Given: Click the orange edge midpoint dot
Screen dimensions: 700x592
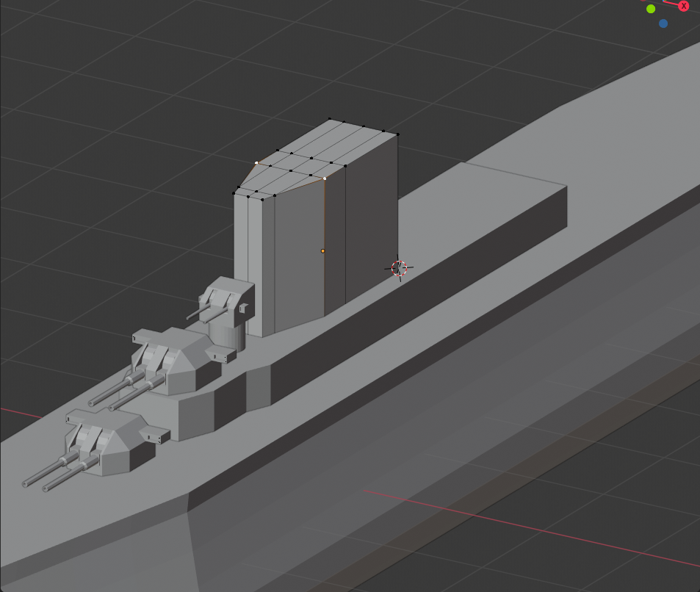Looking at the screenshot, I should (322, 251).
